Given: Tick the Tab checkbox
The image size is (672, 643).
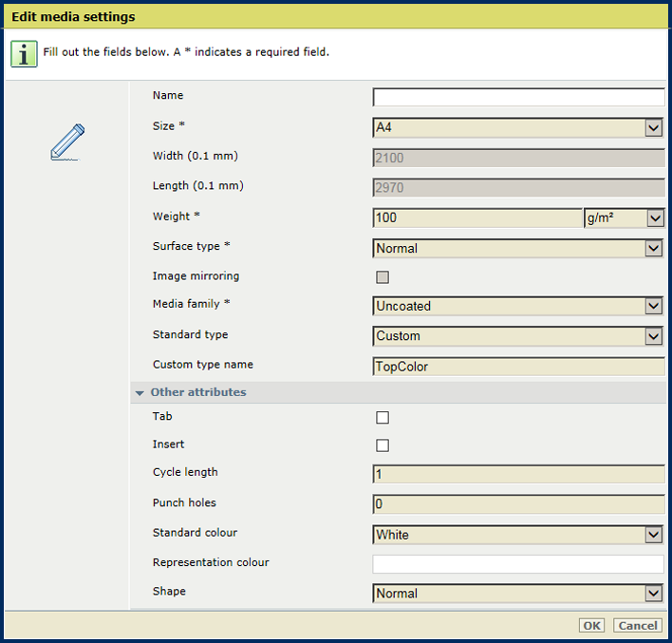Looking at the screenshot, I should coord(383,417).
